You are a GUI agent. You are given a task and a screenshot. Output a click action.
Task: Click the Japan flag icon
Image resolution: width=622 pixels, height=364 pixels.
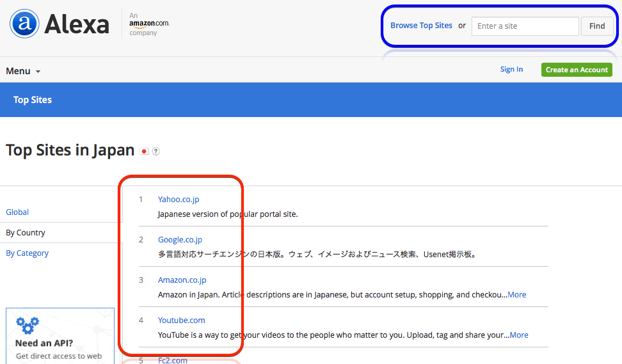145,152
